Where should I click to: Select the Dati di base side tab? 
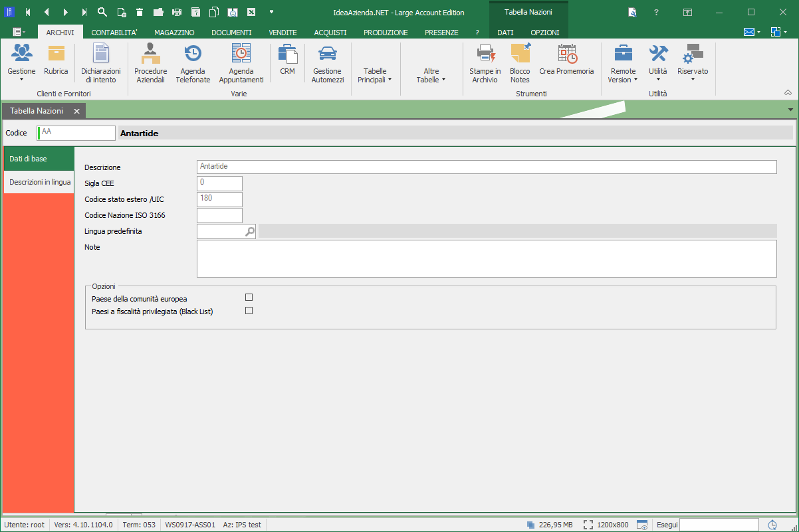(39, 159)
